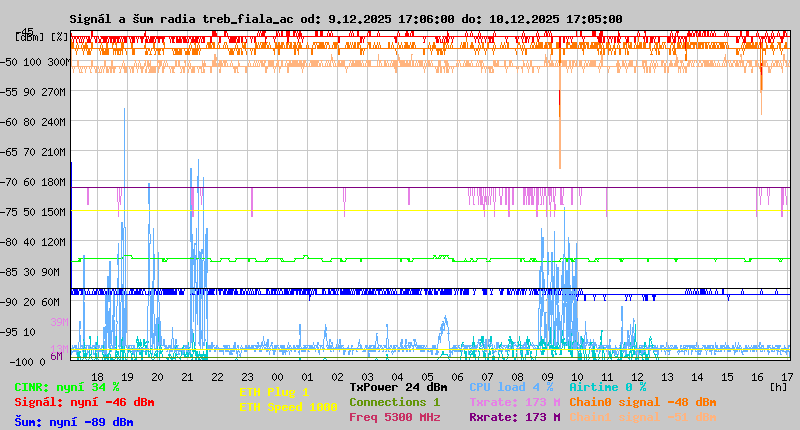Click the 'Freq 5300 MHz' legend label
The image size is (800, 430).
(x=394, y=417)
